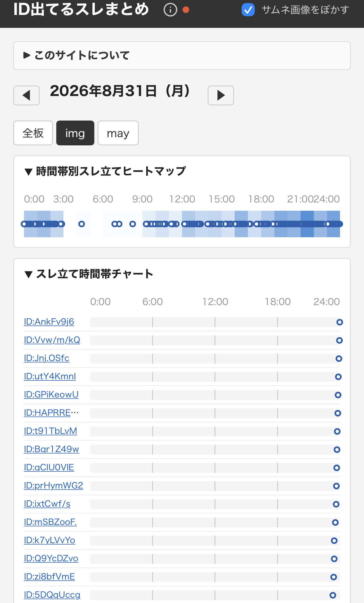Screen dimensions: 364x603
Task: Switch to the may board tab
Action: pos(118,133)
